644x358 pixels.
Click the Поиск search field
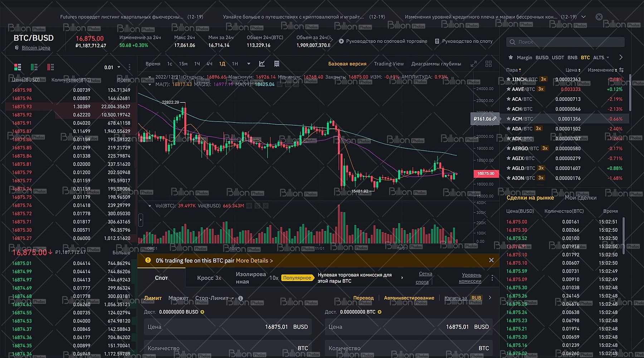(x=565, y=42)
